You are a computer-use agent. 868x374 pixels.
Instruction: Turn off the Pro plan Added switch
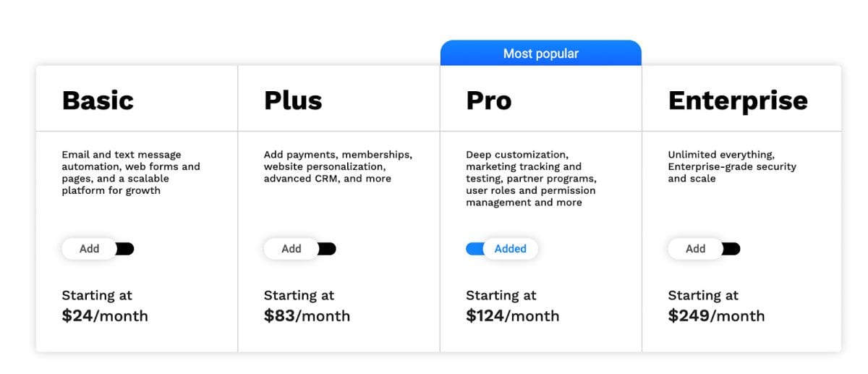[501, 249]
